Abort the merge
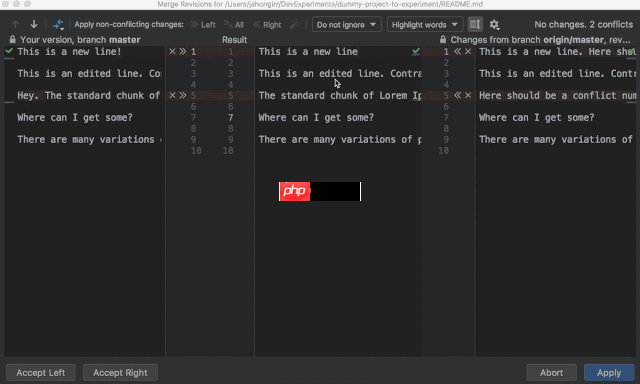 coord(551,373)
